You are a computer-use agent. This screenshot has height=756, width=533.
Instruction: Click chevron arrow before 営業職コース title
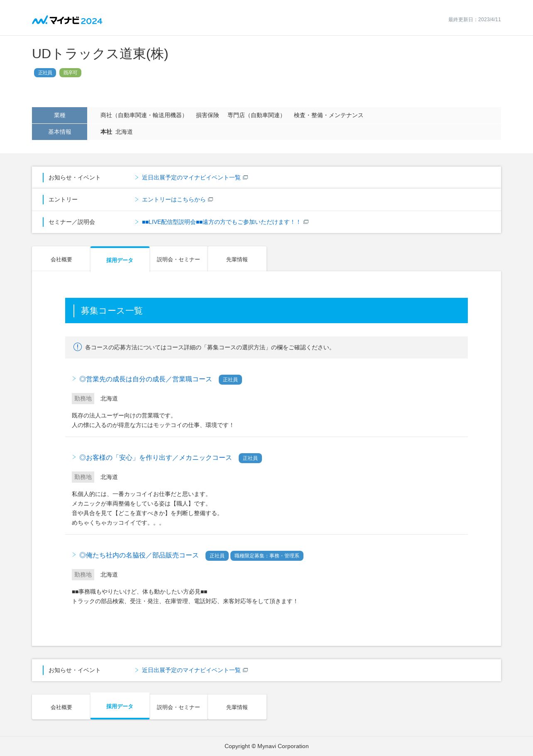click(74, 378)
